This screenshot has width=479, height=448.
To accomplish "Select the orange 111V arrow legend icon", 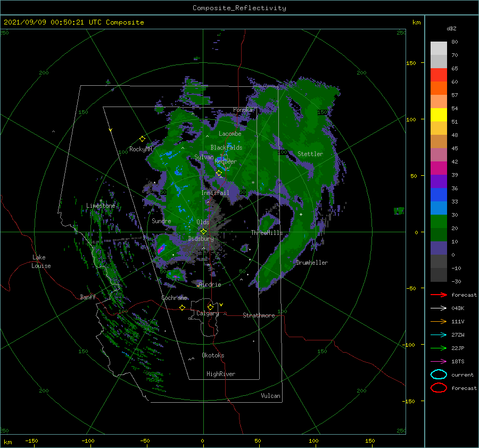I will (x=439, y=321).
